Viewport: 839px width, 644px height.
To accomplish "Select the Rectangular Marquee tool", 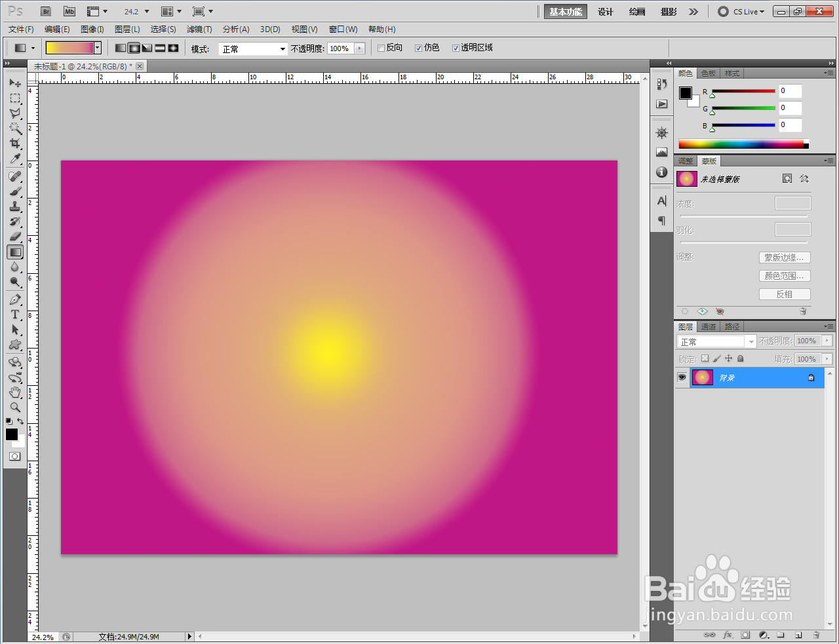I will pos(15,98).
